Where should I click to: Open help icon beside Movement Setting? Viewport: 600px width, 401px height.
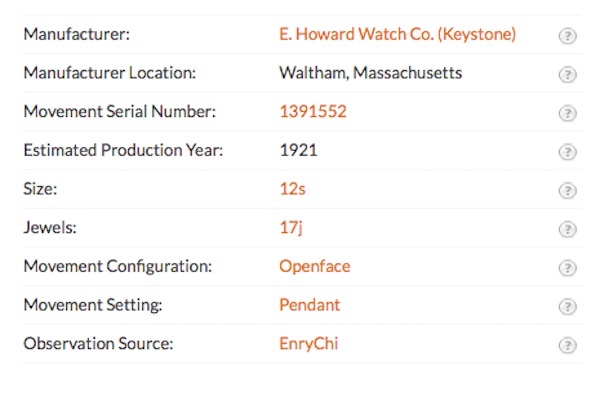pos(567,306)
